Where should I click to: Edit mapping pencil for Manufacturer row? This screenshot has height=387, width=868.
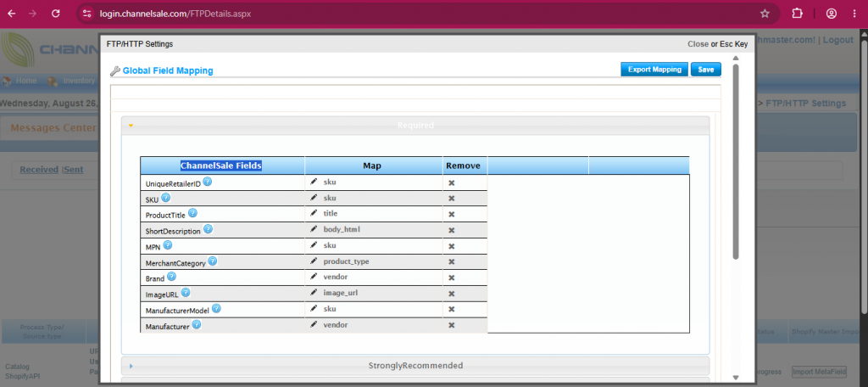pos(314,324)
